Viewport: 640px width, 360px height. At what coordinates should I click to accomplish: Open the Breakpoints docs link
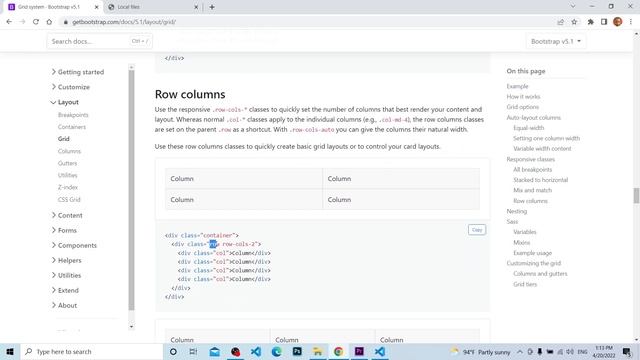(x=73, y=115)
